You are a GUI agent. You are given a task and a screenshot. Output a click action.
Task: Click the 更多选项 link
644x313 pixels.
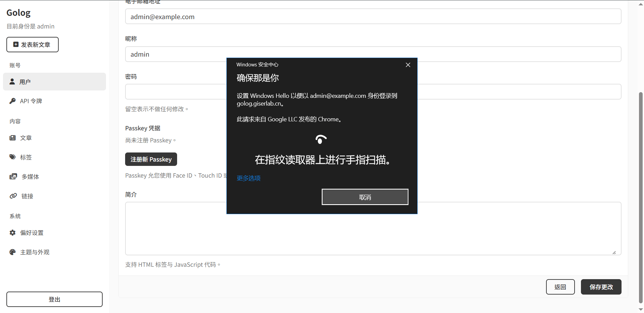[249, 178]
